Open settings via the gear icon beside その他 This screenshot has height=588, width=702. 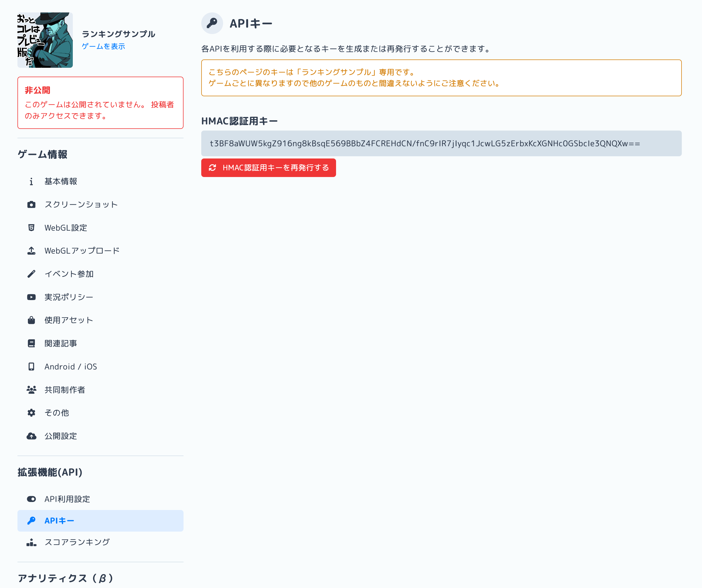pyautogui.click(x=32, y=413)
